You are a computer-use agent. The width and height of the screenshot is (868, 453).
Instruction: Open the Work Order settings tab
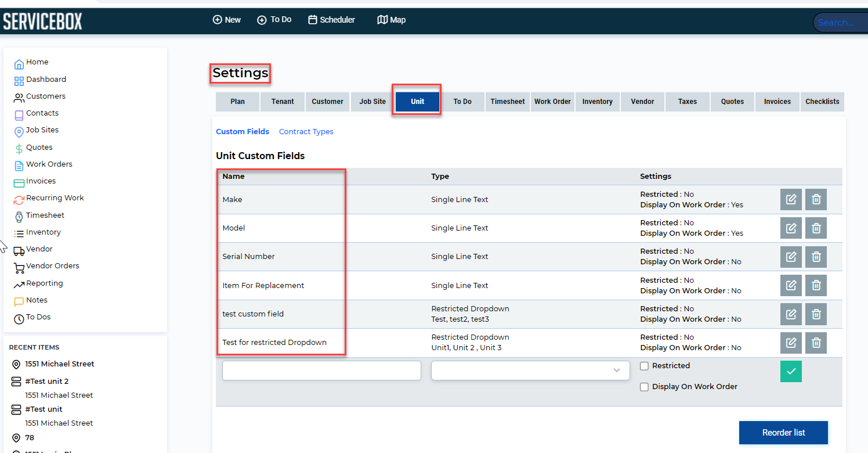pyautogui.click(x=552, y=102)
